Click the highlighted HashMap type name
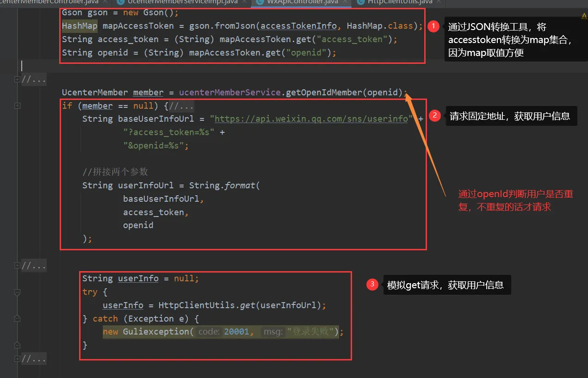588x378 pixels. (x=80, y=26)
